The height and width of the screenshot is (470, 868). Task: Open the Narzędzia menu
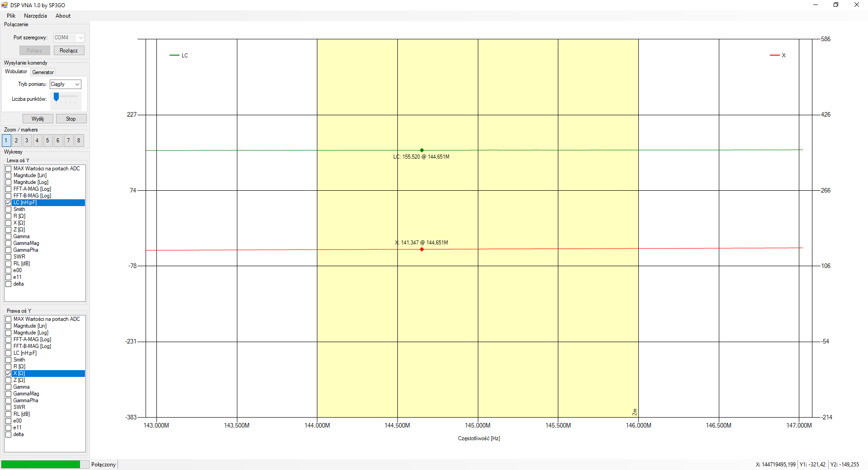35,16
